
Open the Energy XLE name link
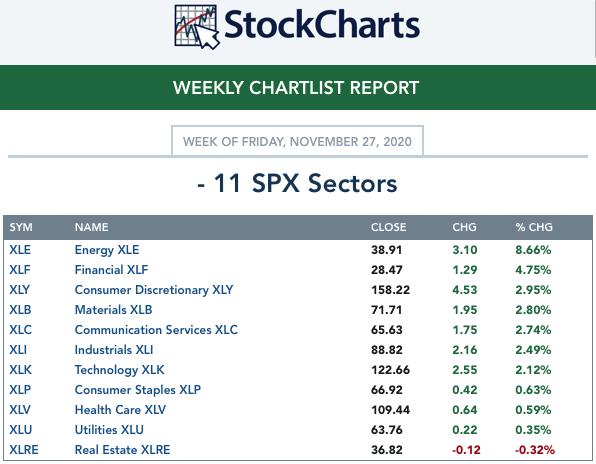click(x=107, y=250)
